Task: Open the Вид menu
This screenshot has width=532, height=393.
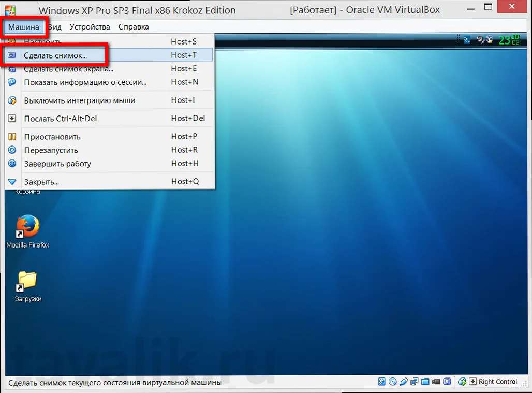Action: pyautogui.click(x=54, y=26)
